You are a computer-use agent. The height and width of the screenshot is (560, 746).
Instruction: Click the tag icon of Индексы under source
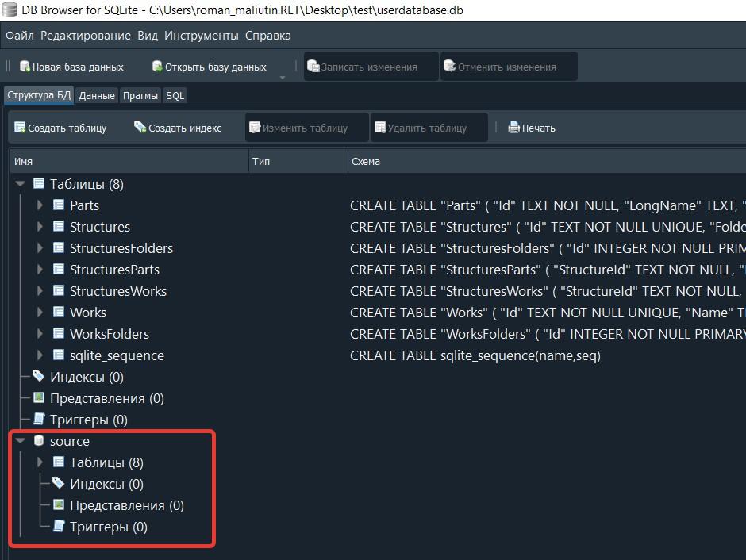[58, 483]
